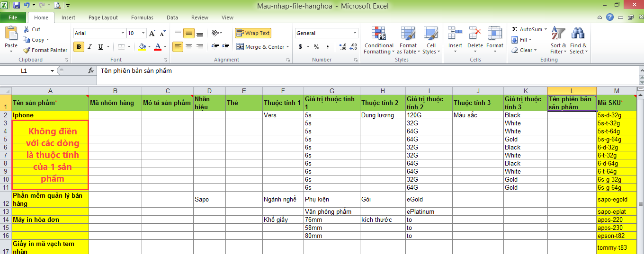Click the Borders icon
The height and width of the screenshot is (254, 644).
pos(121,47)
